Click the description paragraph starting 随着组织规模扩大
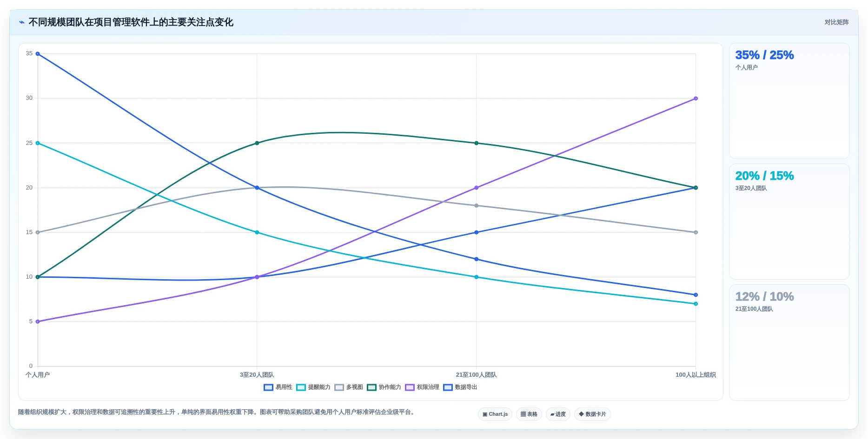Viewport: 868px width, 439px height. [x=217, y=412]
